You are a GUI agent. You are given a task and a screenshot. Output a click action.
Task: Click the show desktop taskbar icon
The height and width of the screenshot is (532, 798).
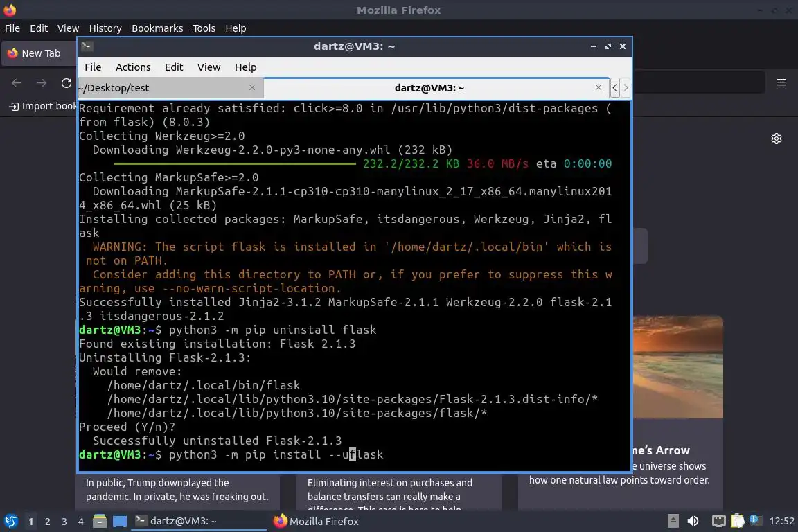pos(120,522)
